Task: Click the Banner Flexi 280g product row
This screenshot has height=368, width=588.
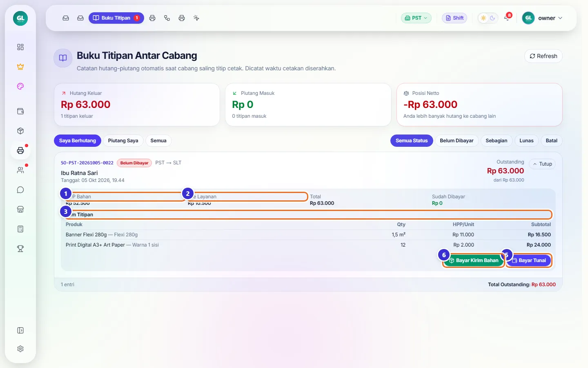Action: [308, 235]
